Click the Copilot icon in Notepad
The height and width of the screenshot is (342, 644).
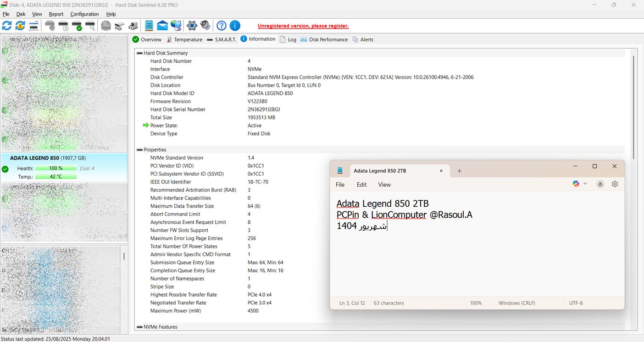tap(576, 184)
